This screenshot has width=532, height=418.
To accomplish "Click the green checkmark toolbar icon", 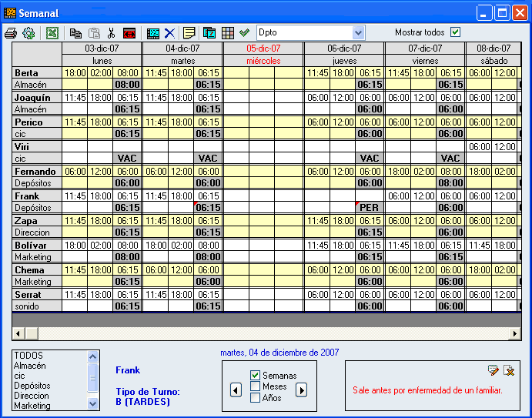I will coord(245,33).
